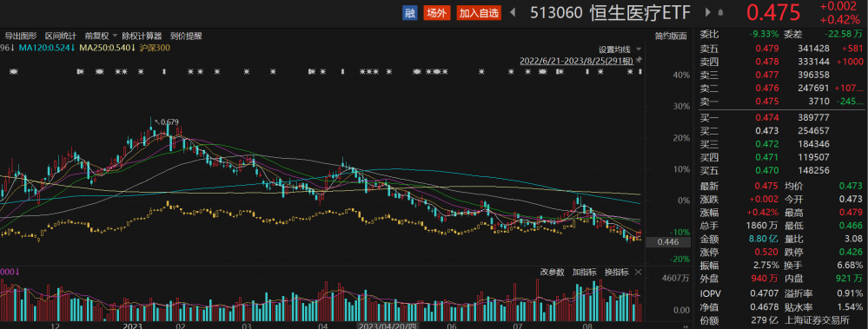This screenshot has width=868, height=329.
Task: Click the 买一 price 0.474
Action: [x=767, y=117]
